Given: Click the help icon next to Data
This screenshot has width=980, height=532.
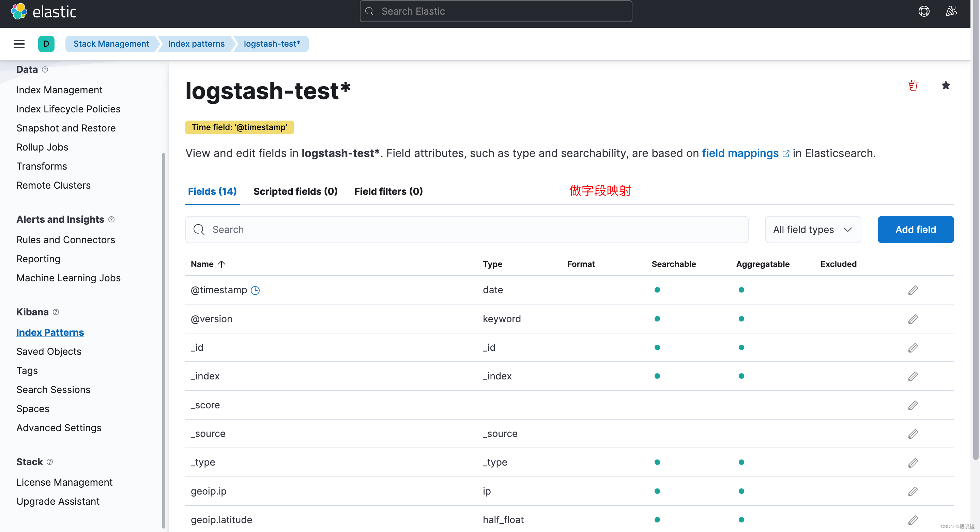Looking at the screenshot, I should click(45, 69).
